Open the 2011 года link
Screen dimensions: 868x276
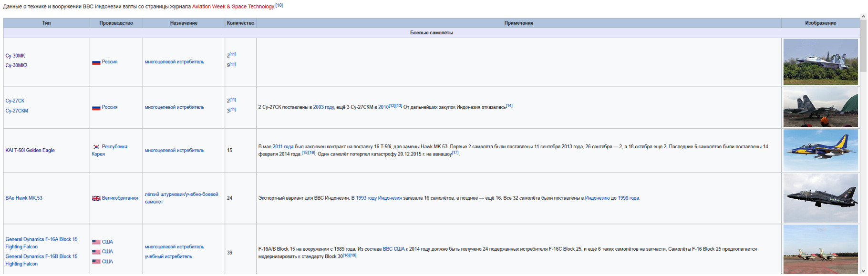283,147
